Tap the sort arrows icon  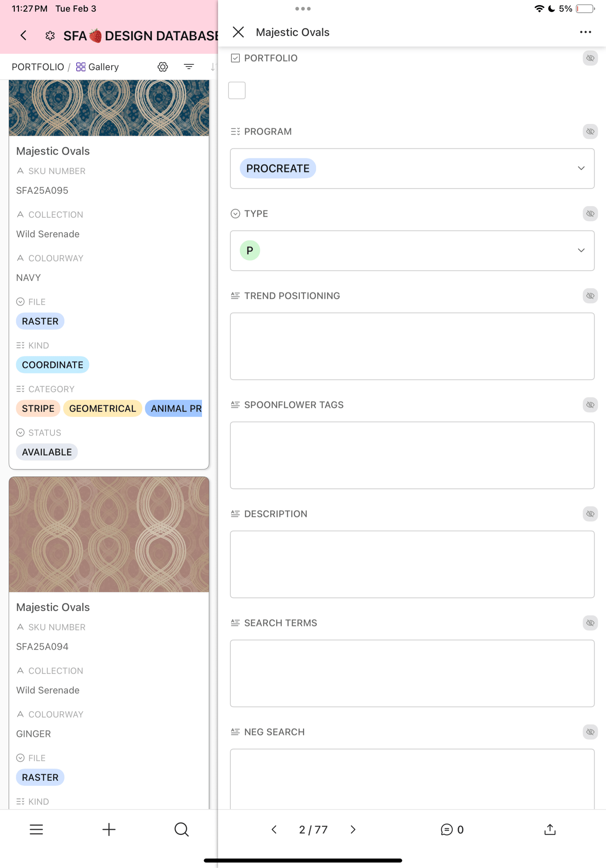pyautogui.click(x=213, y=67)
